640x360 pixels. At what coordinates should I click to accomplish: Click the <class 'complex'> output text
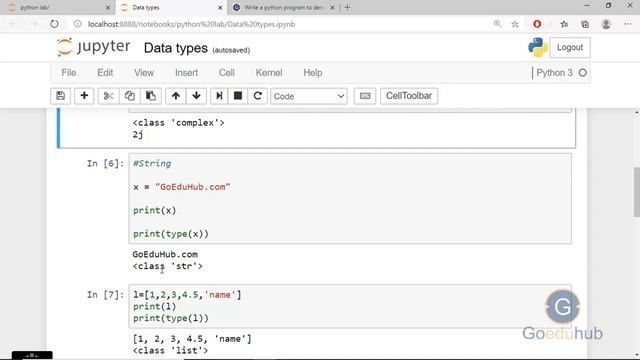pos(178,123)
